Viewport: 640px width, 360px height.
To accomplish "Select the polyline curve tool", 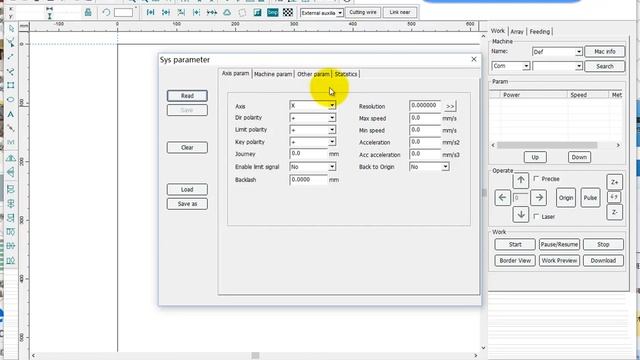I will pos(11,71).
